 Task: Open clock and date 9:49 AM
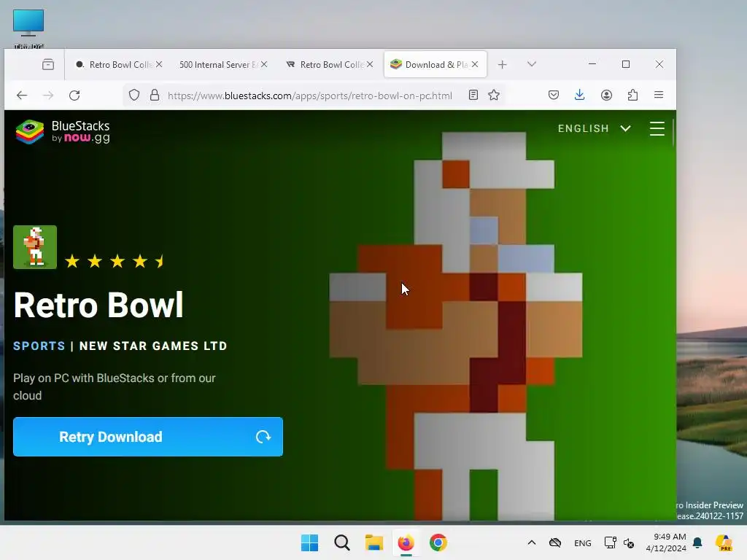point(666,542)
